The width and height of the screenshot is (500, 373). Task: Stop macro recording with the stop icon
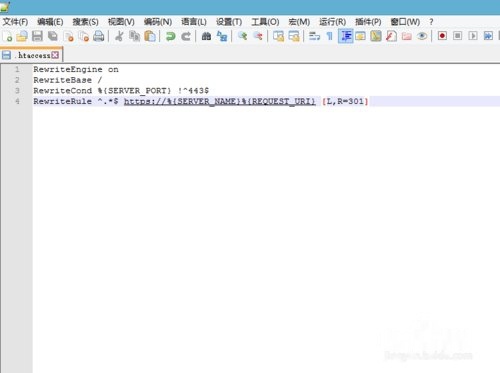(458, 36)
